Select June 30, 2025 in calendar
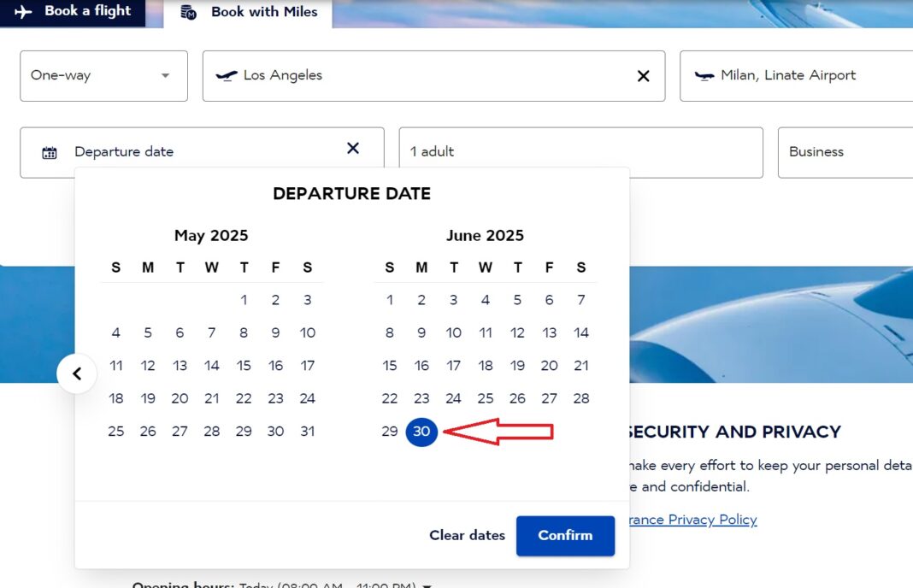Image resolution: width=913 pixels, height=588 pixels. (421, 432)
